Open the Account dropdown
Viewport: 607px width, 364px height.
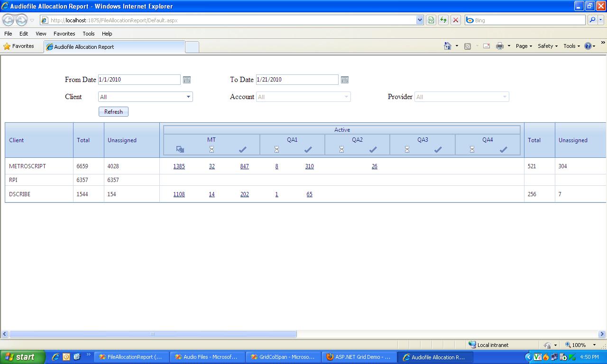coord(303,97)
